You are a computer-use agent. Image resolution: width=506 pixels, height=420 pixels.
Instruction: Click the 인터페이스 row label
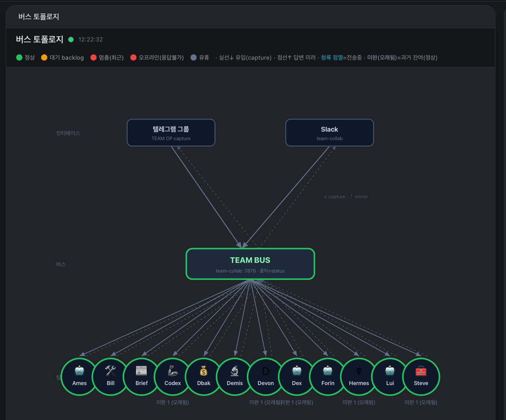pos(68,133)
